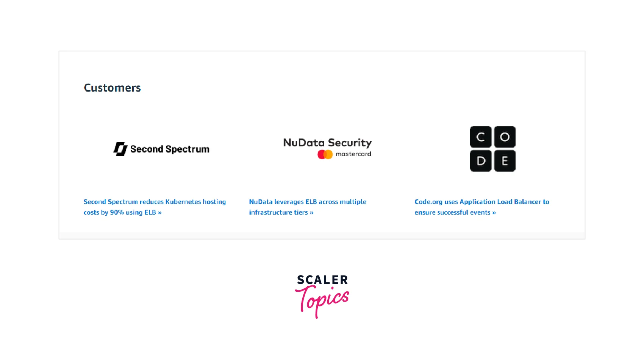Click the » arrow after 'successful events'

pos(494,213)
